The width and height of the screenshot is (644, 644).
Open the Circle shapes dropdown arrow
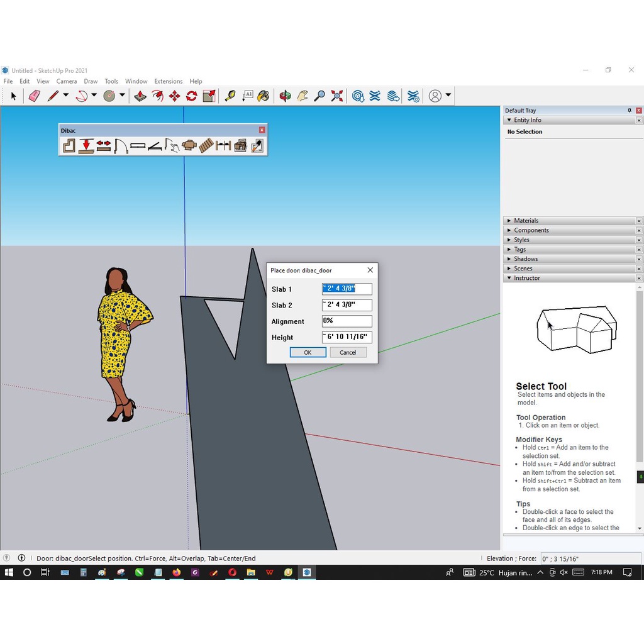[122, 96]
